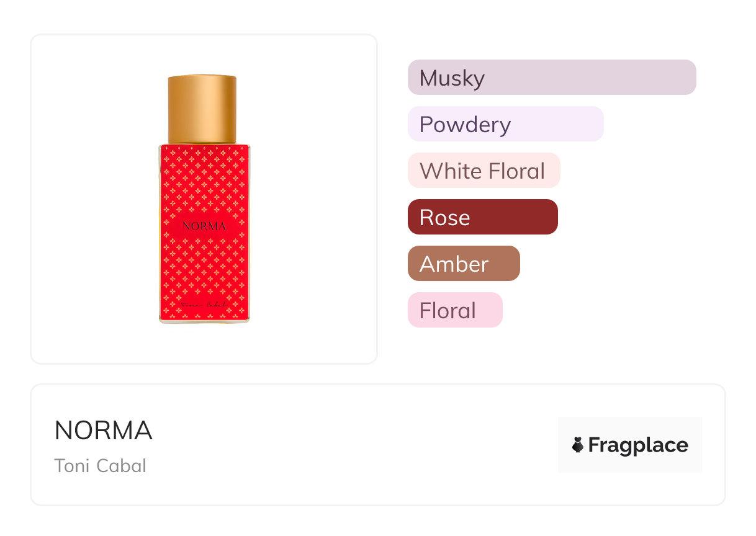This screenshot has height=536, width=756.
Task: Click the White Floral text label
Action: point(482,171)
